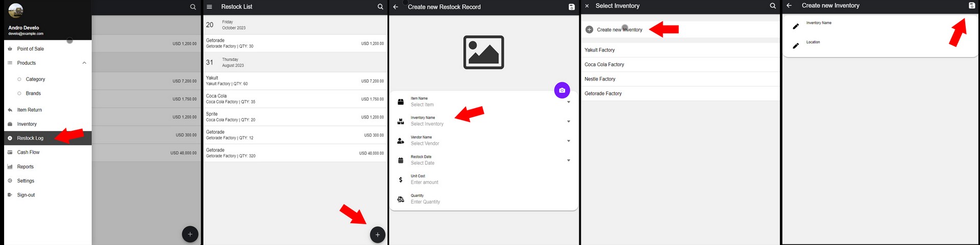Image resolution: width=980 pixels, height=245 pixels.
Task: Select Brands under Products
Action: [x=33, y=93]
